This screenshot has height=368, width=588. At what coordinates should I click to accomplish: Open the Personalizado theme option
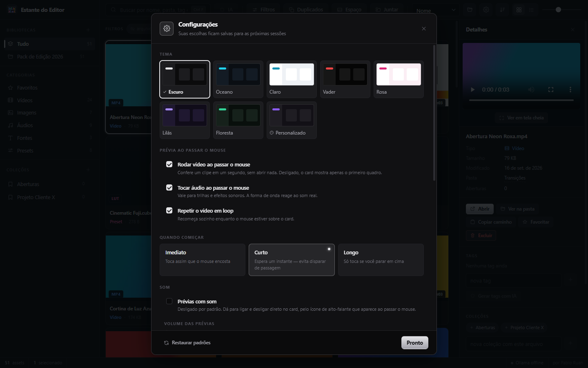(292, 120)
